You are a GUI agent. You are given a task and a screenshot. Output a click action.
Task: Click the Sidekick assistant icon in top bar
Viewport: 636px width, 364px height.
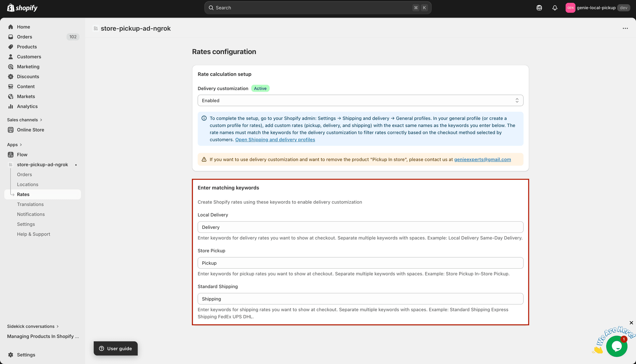point(539,8)
